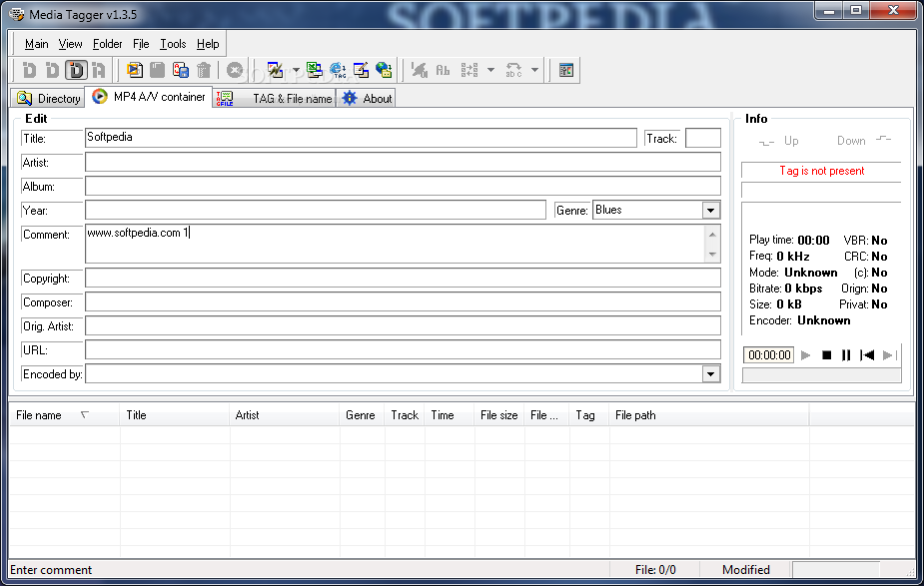924x586 pixels.
Task: Click inside the Comment text area
Action: pyautogui.click(x=395, y=244)
